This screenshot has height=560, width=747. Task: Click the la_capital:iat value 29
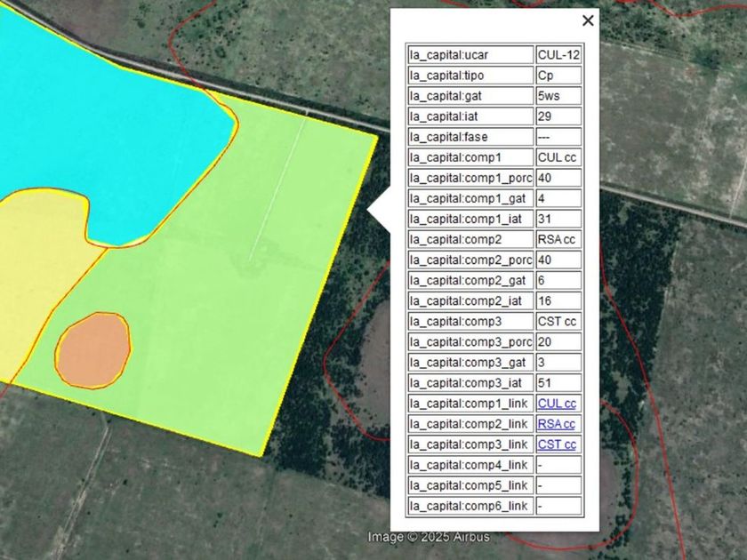pos(558,116)
